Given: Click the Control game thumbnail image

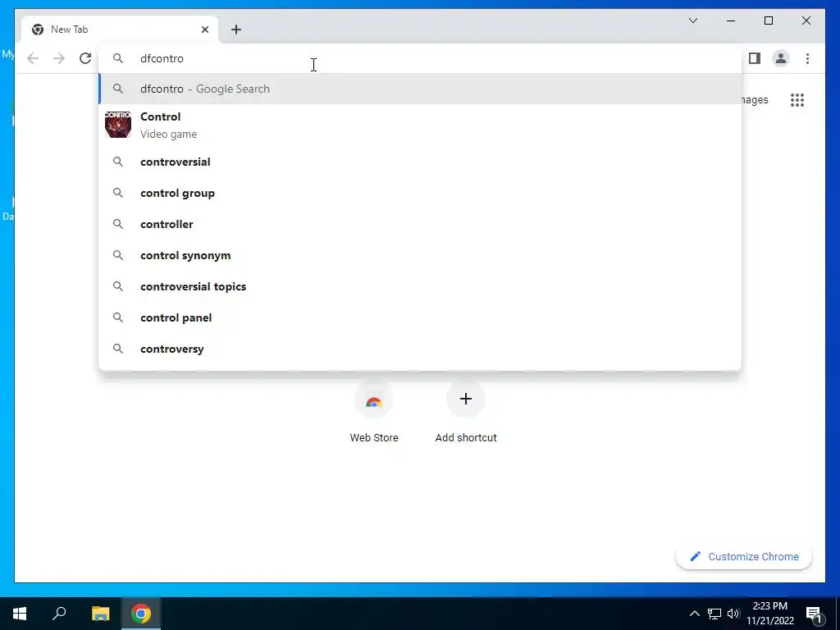Looking at the screenshot, I should point(118,125).
